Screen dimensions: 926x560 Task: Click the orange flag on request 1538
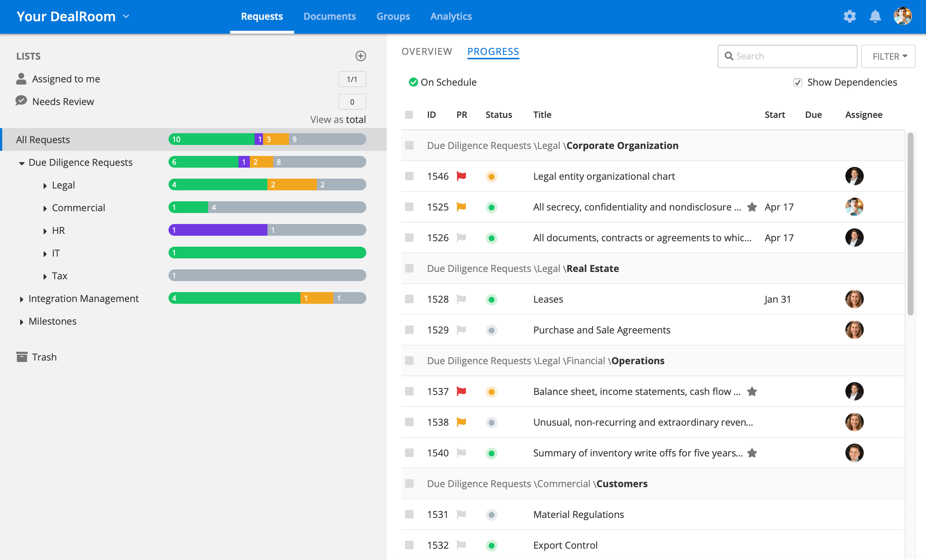tap(461, 422)
